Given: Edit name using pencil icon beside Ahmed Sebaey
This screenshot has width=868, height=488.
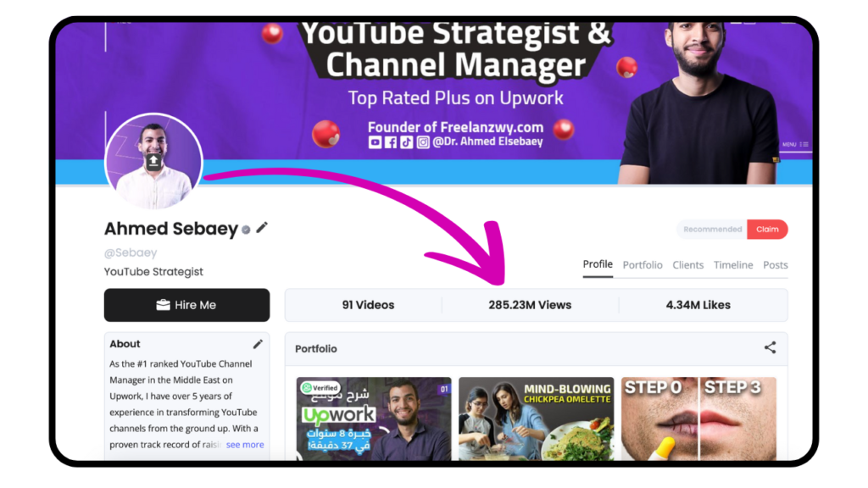Looking at the screenshot, I should click(x=262, y=227).
